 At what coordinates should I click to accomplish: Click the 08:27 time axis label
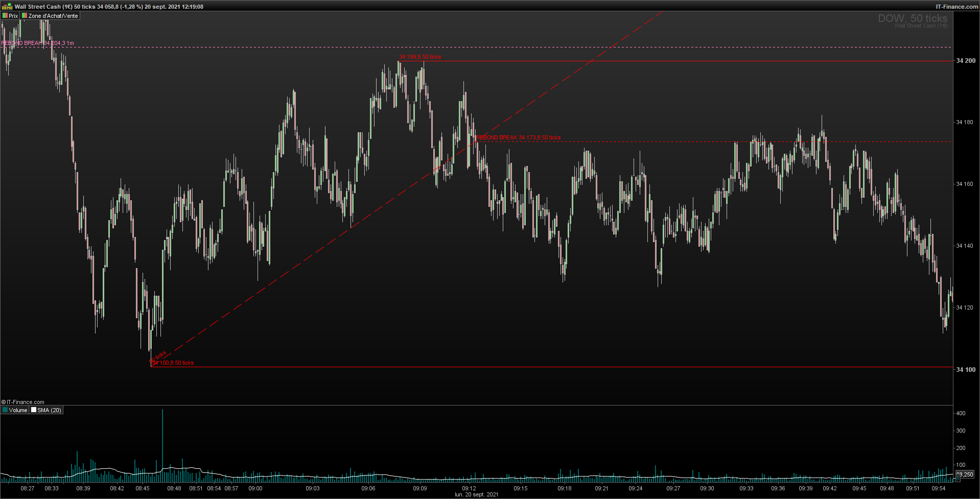[28, 488]
